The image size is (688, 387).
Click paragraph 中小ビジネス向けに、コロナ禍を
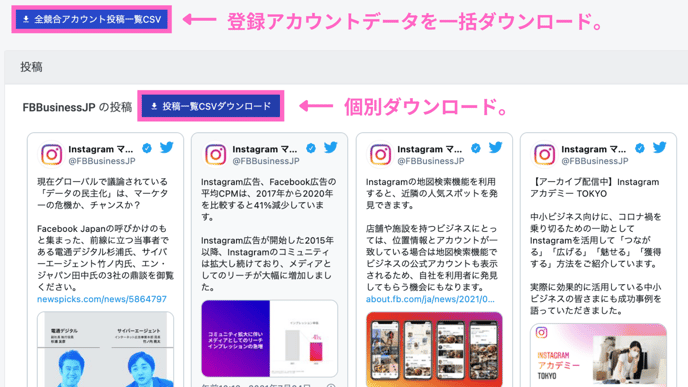(x=595, y=240)
